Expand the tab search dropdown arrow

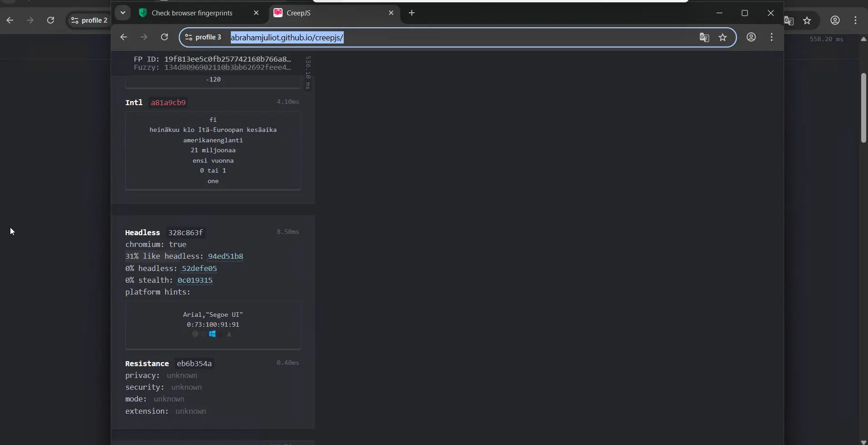(x=123, y=13)
